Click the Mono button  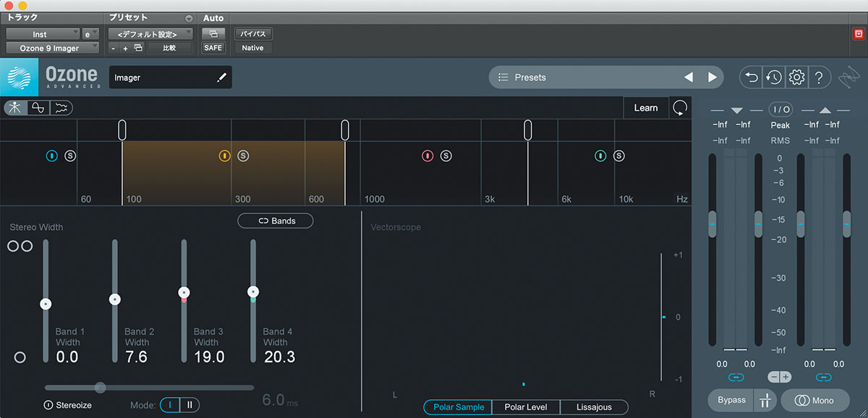pos(814,400)
